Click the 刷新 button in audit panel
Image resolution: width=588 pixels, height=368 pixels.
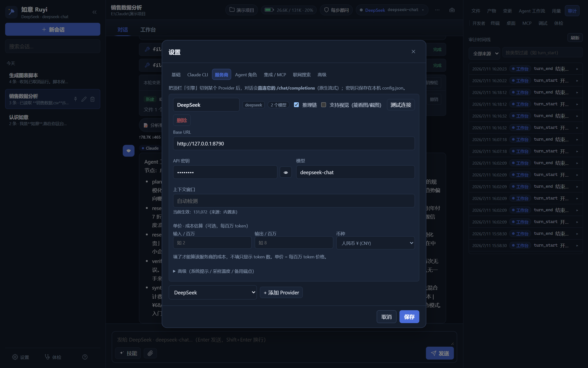[575, 38]
